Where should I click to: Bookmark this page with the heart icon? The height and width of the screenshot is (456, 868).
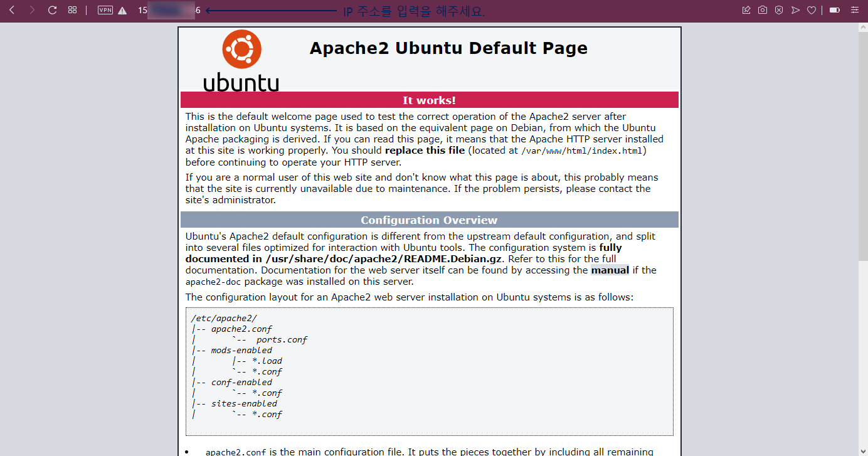(812, 10)
